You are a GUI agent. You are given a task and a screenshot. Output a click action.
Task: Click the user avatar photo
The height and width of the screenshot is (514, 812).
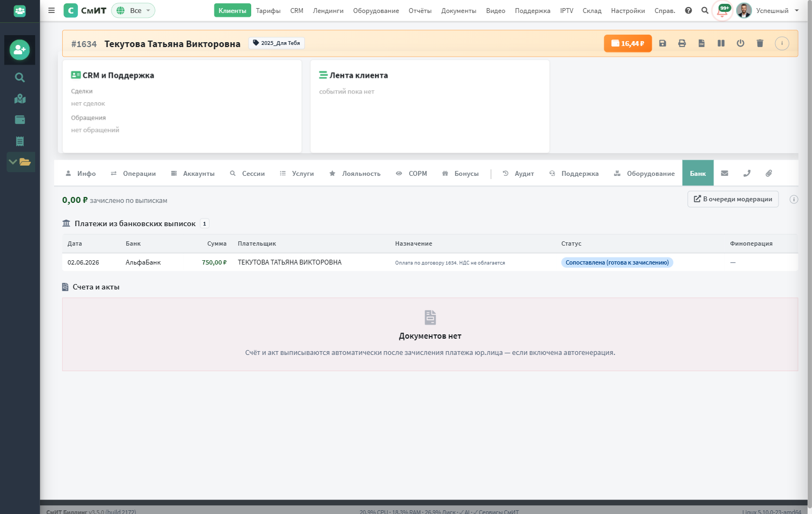click(744, 10)
